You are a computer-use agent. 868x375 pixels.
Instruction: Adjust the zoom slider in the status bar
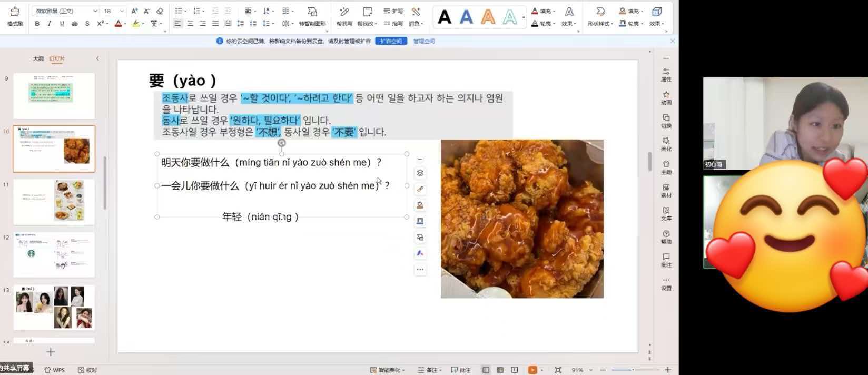pyautogui.click(x=635, y=370)
